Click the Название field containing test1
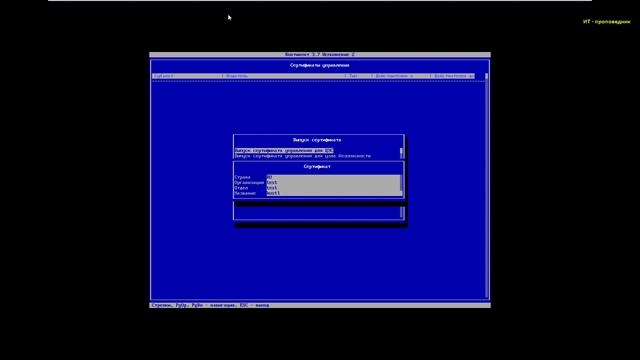This screenshot has height=360, width=640. click(333, 193)
